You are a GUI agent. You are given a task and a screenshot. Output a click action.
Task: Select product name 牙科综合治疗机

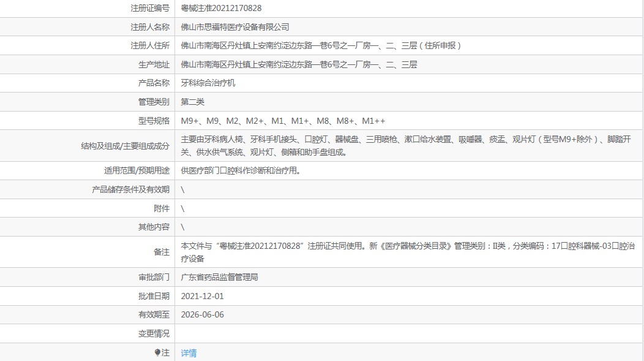coord(208,83)
